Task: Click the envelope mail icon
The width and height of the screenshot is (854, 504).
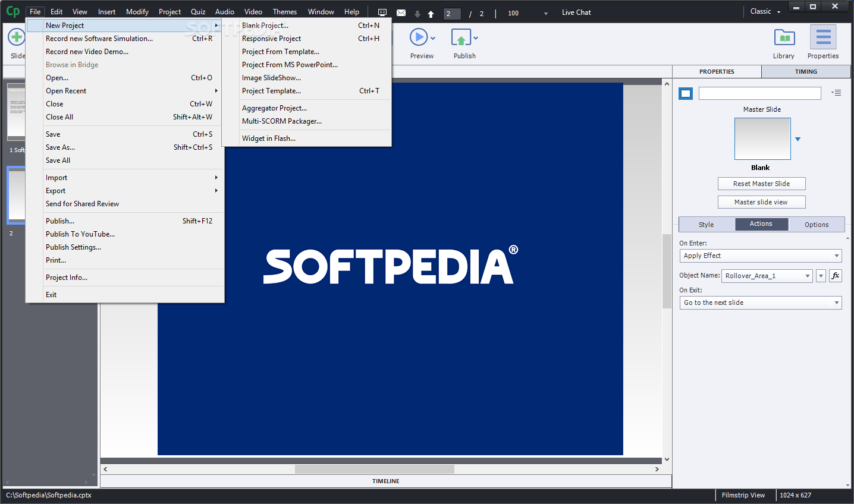Action: coord(401,12)
